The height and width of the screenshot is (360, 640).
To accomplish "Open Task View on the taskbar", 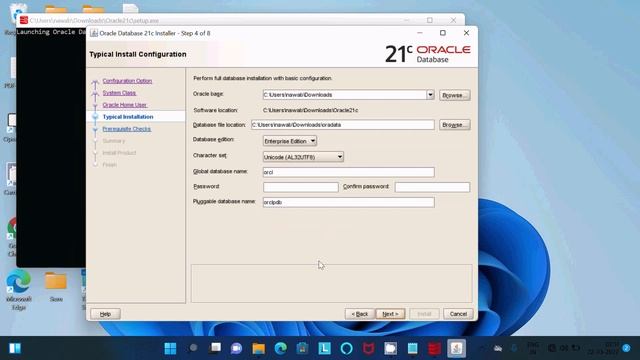I will 215,348.
